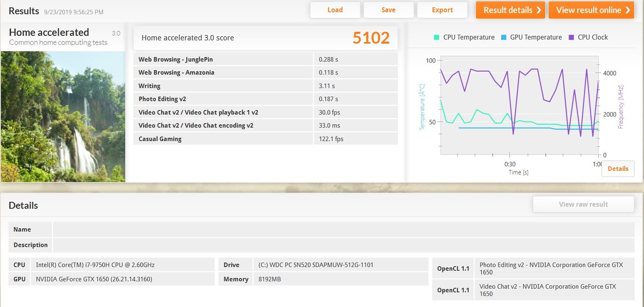This screenshot has width=644, height=307.
Task: Select the Casual Gaming row
Action: coord(266,139)
